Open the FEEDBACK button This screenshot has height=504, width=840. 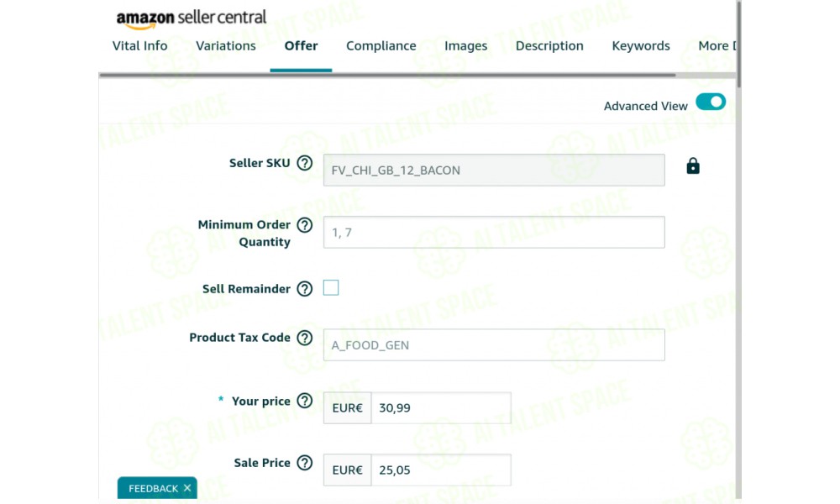(153, 488)
